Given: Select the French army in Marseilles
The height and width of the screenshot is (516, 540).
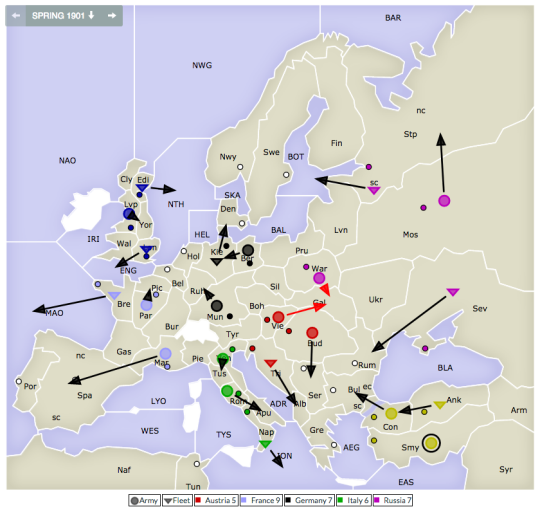Looking at the screenshot, I should click(x=166, y=353).
